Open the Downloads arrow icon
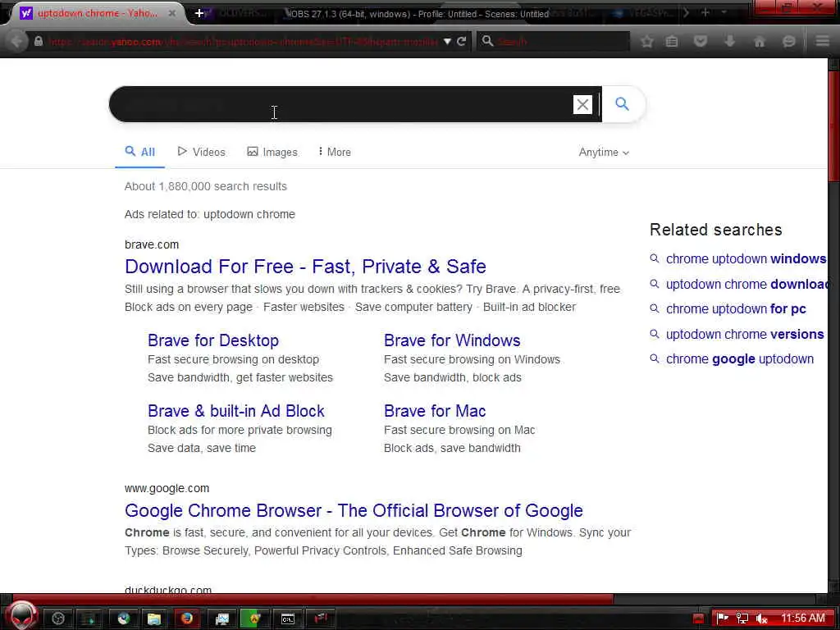The height and width of the screenshot is (630, 840). point(729,41)
